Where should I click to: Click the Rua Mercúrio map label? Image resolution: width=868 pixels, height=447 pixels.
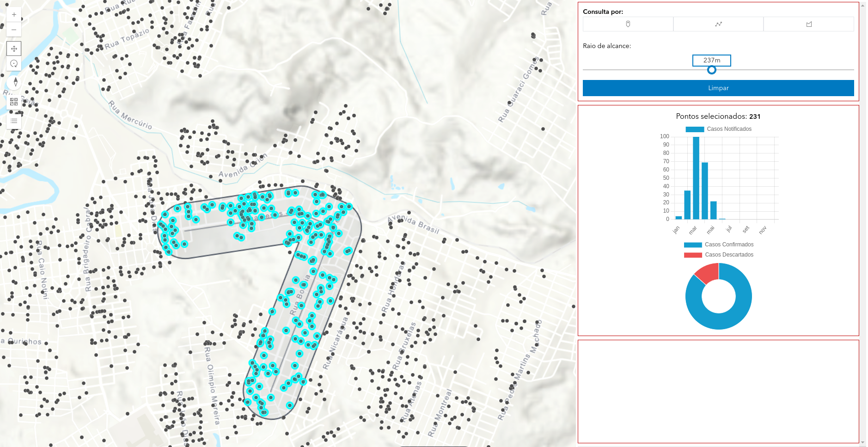point(130,115)
